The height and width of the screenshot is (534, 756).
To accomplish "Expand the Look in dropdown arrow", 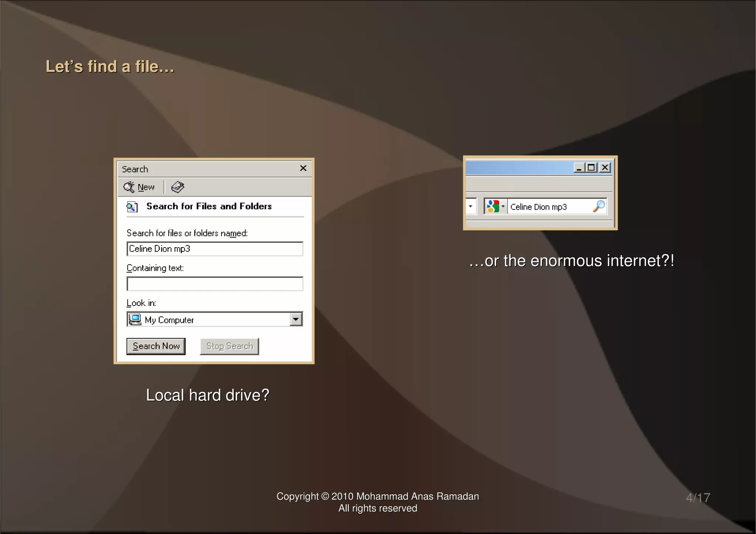I will (296, 319).
